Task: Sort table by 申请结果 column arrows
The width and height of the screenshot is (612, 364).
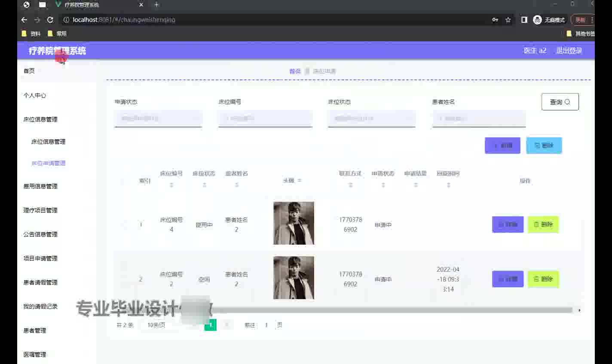Action: pyautogui.click(x=416, y=185)
